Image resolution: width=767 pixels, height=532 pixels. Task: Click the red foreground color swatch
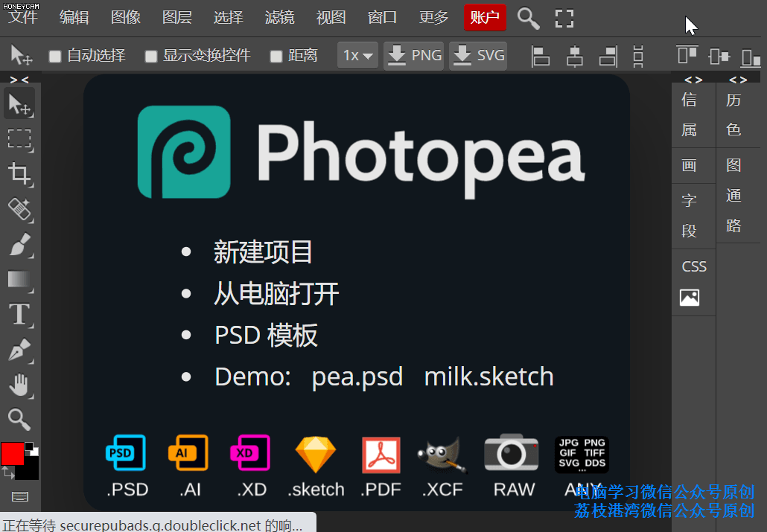(x=12, y=454)
